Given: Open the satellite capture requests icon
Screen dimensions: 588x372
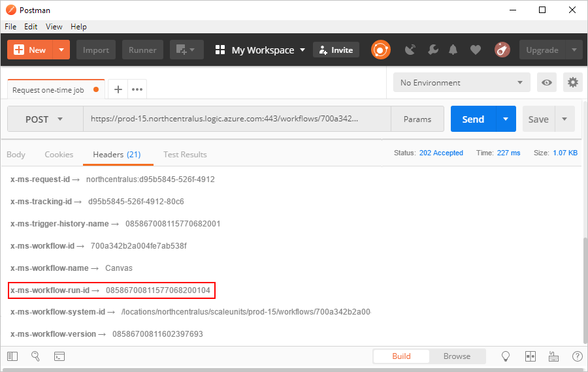Looking at the screenshot, I should tap(410, 50).
